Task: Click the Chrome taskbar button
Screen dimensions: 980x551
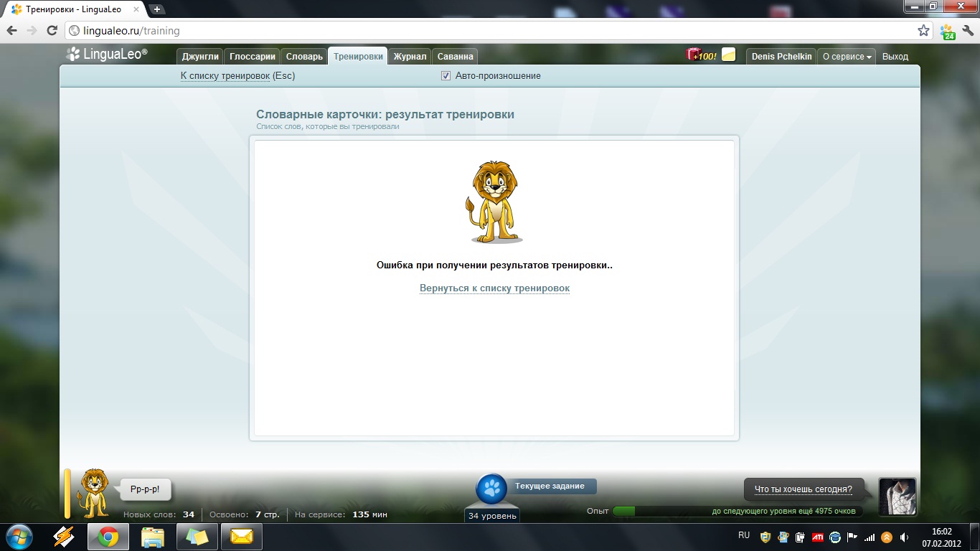Action: [x=108, y=537]
